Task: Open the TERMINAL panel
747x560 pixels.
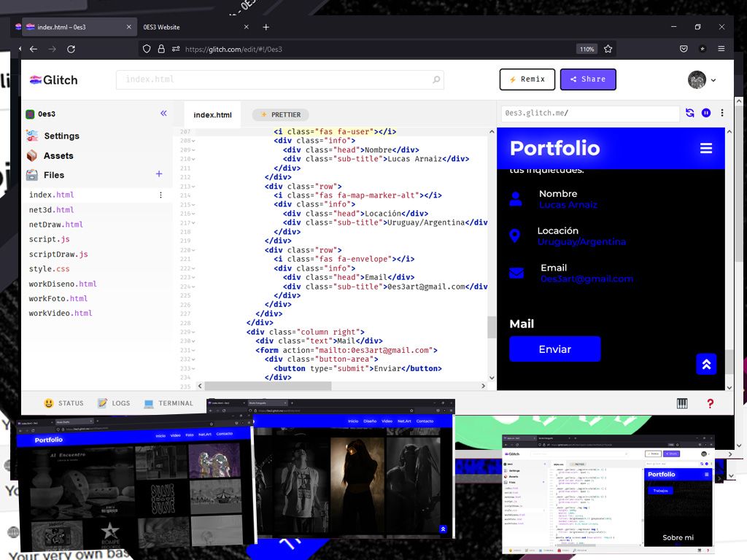Action: click(x=169, y=403)
